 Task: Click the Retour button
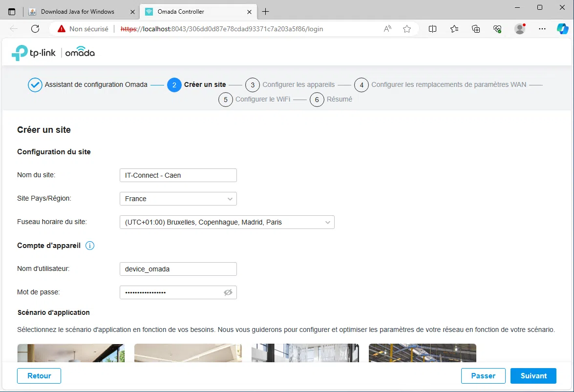(39, 376)
